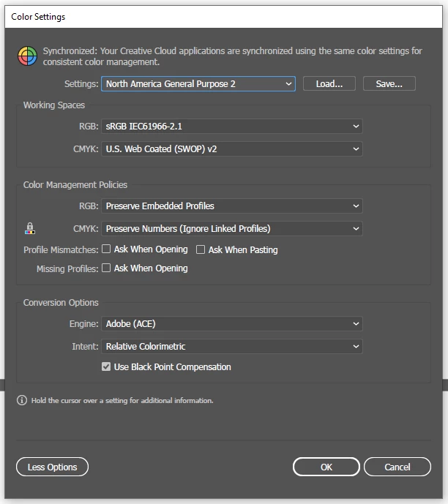
Task: Click the Less Options button
Action: (x=52, y=467)
